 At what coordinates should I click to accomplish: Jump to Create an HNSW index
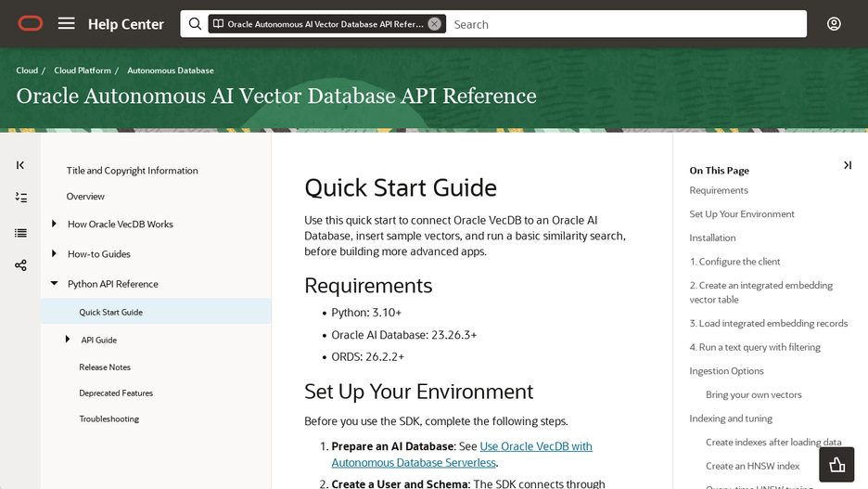[752, 467]
